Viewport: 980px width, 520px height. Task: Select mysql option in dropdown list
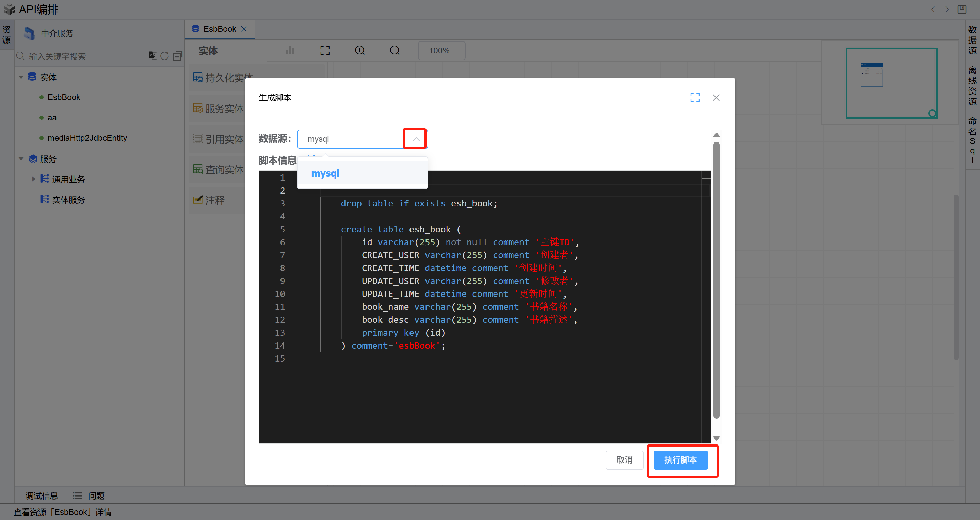tap(325, 173)
